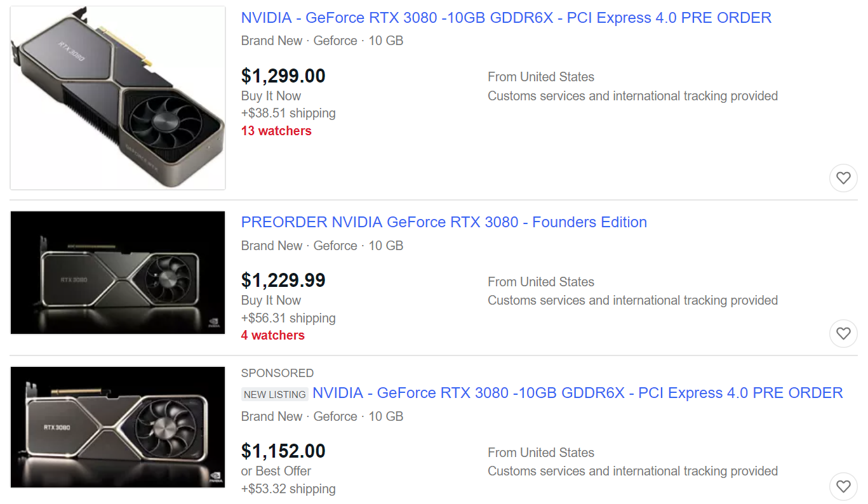Image resolution: width=868 pixels, height=504 pixels.
Task: Add the $1,299.00 RTX 3080 to watchlist
Action: coord(843,178)
